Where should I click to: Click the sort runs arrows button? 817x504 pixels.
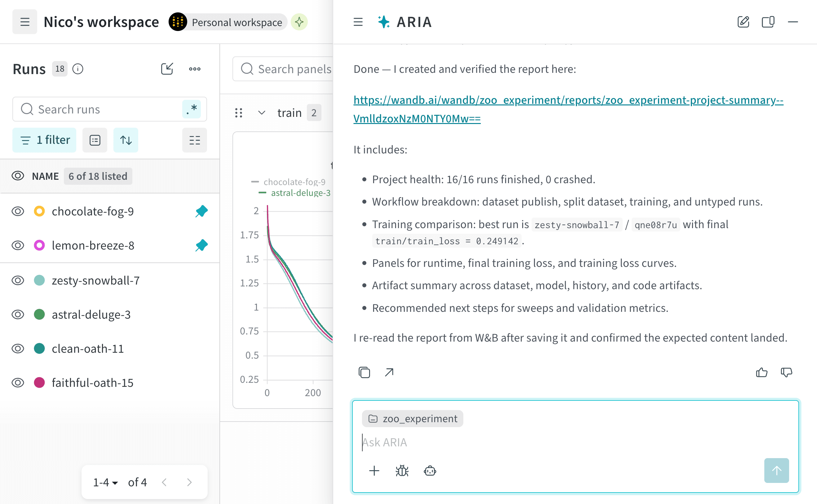[126, 140]
